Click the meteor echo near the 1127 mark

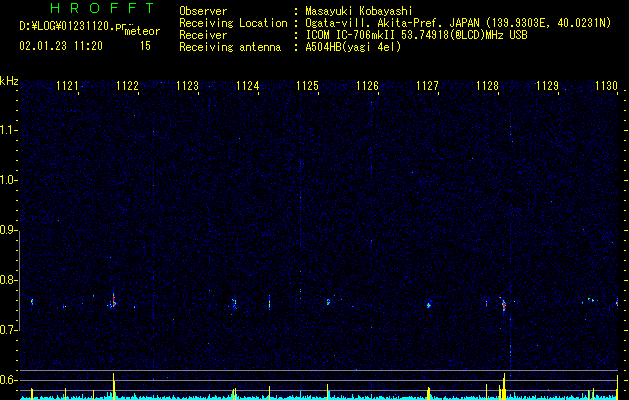point(429,305)
